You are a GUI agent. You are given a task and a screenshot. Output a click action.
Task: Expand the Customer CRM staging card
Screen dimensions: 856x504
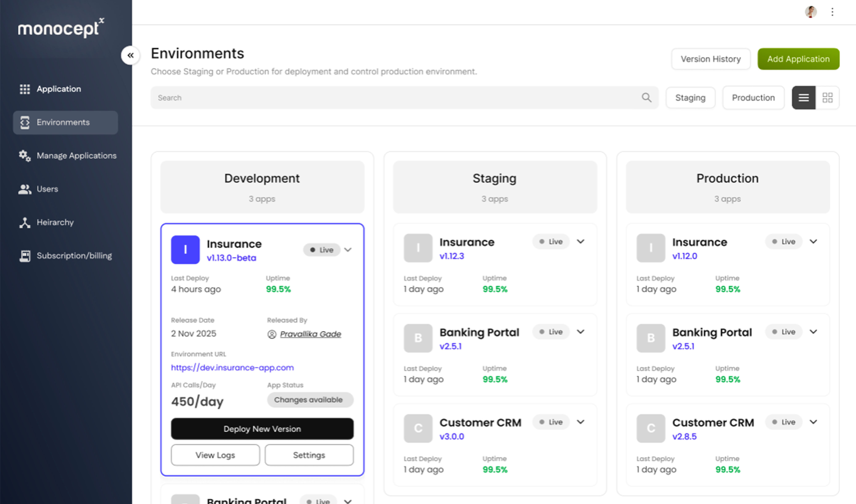[581, 422]
